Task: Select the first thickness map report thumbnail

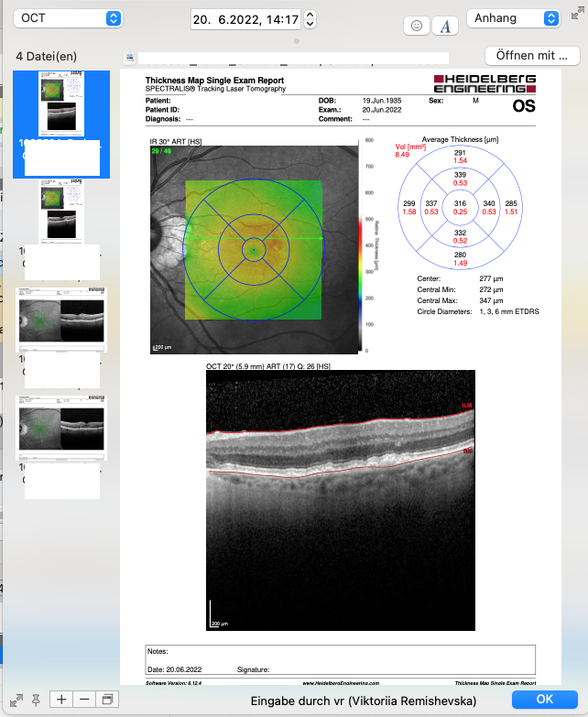Action: tap(61, 103)
